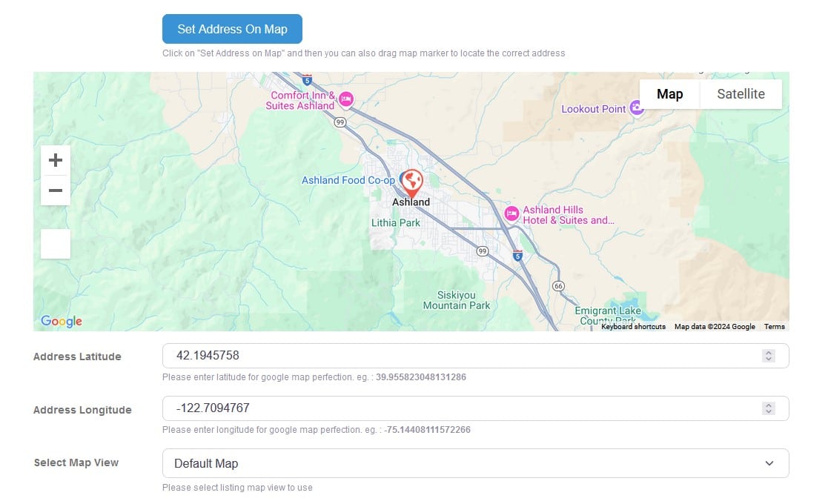The height and width of the screenshot is (504, 828).
Task: Click the Lithia Park label on map
Action: point(396,222)
